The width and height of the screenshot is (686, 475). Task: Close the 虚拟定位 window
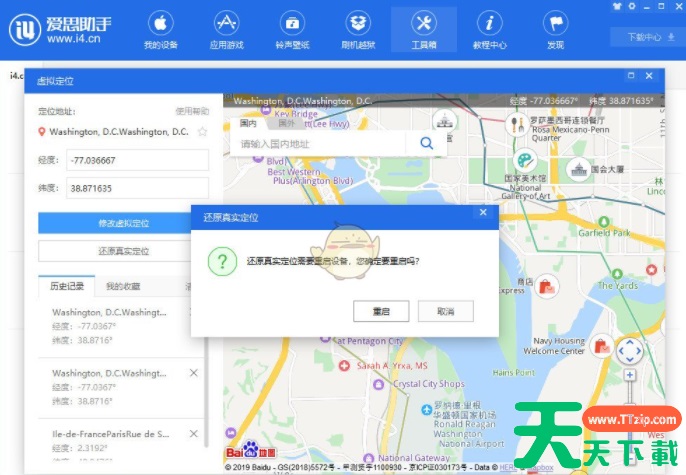point(649,76)
